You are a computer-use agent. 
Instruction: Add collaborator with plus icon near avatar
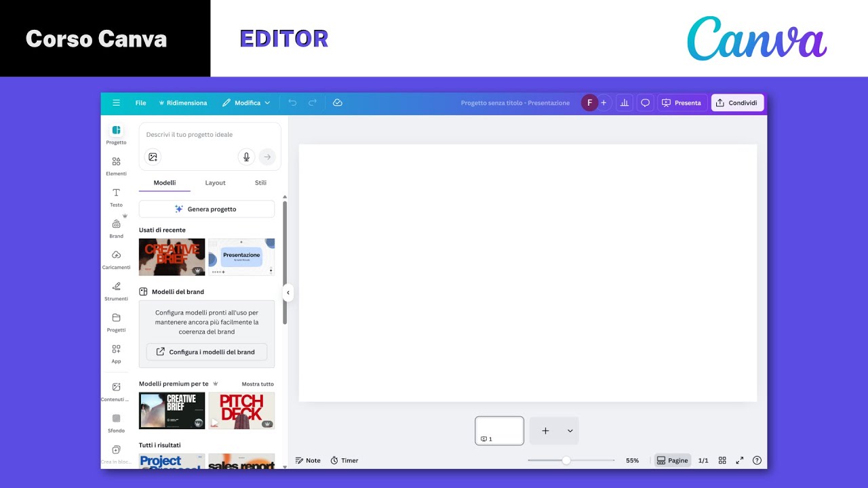[604, 103]
